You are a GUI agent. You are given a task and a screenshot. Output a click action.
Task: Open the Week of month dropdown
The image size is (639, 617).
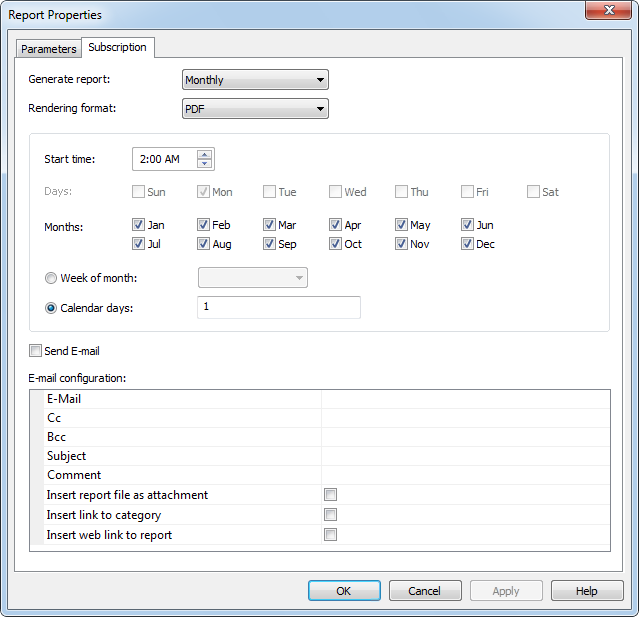click(253, 278)
